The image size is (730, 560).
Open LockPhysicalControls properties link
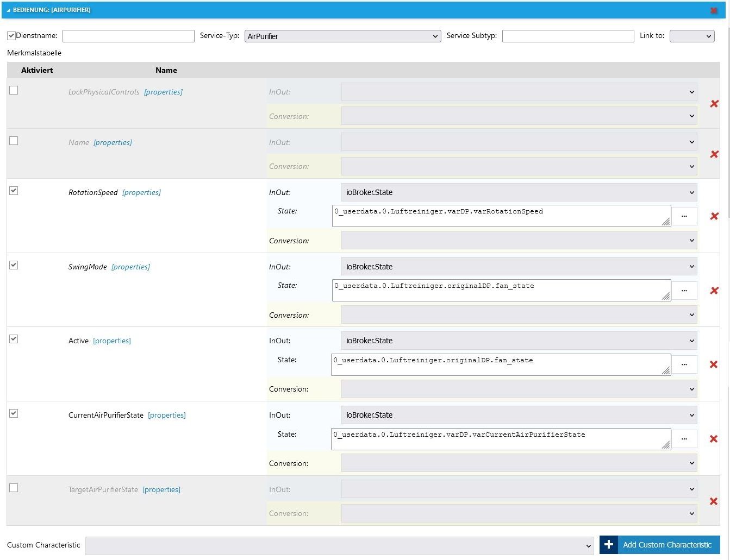coord(163,92)
